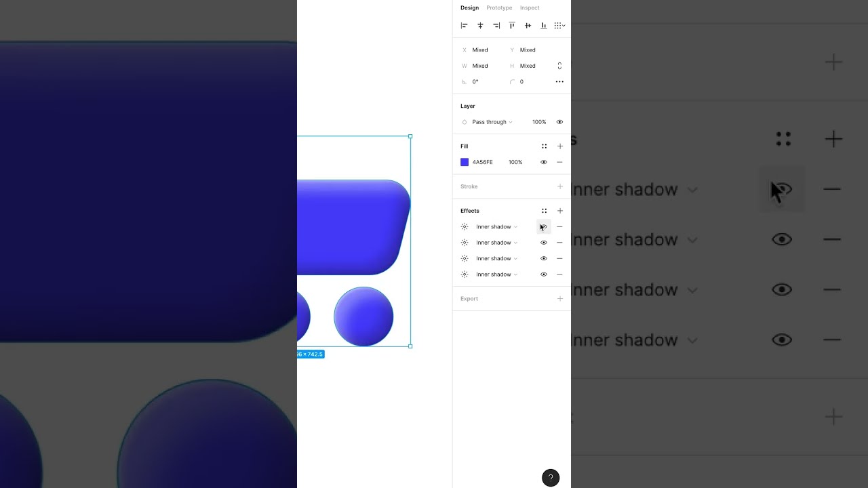Open Effects style library four-dot icon
The width and height of the screenshot is (868, 488).
click(544, 211)
